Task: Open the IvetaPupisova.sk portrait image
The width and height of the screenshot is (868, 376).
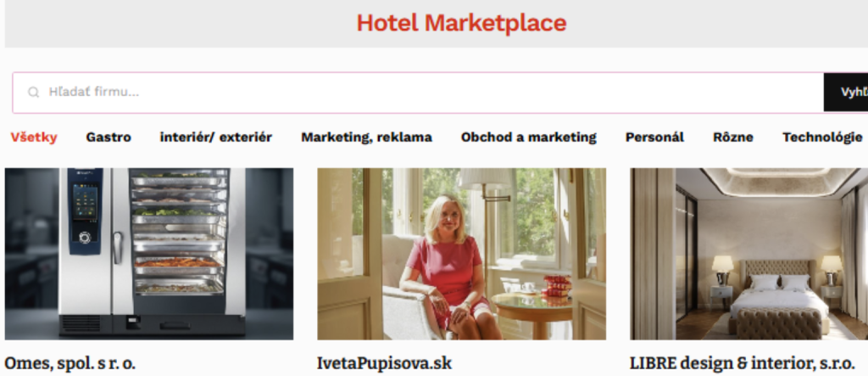Action: [462, 254]
